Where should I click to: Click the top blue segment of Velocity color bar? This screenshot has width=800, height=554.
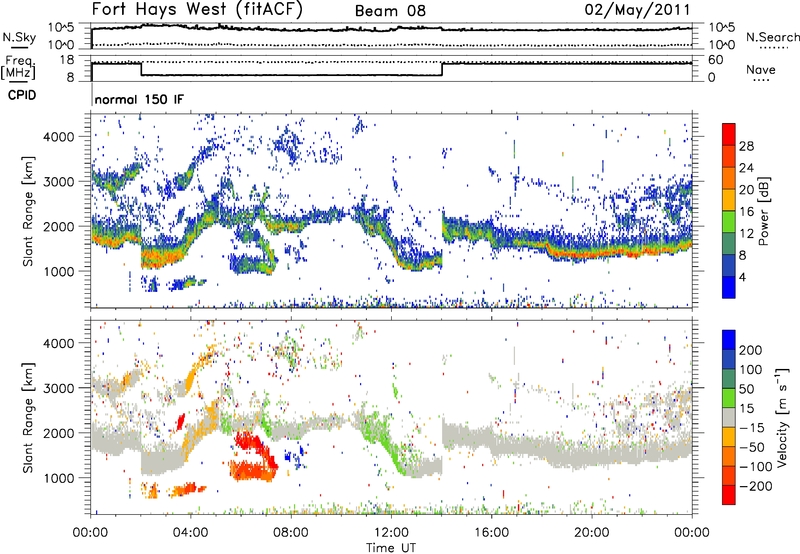(729, 340)
